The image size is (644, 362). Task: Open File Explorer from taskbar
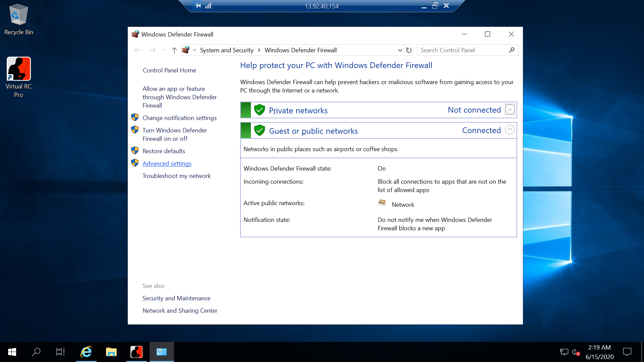[111, 352]
